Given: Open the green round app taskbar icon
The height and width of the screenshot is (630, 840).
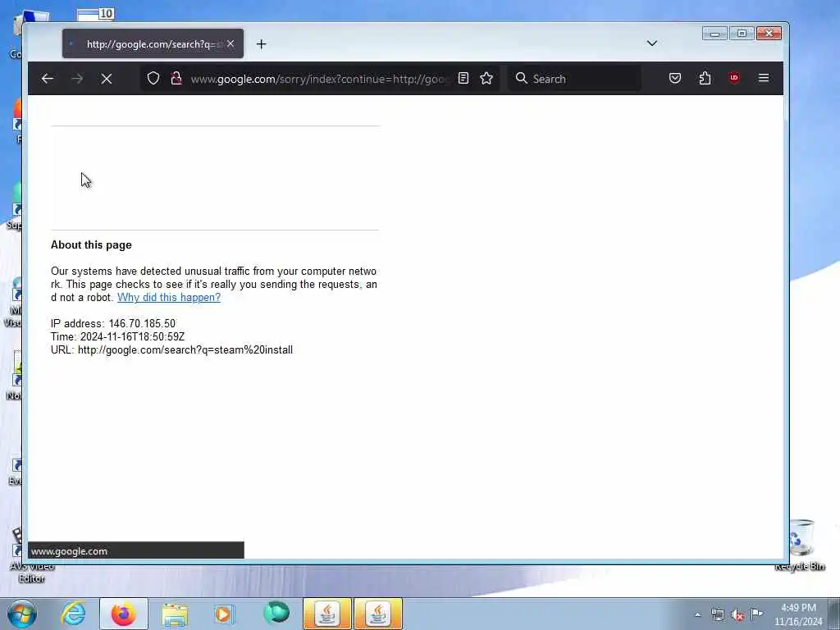Looking at the screenshot, I should click(x=276, y=614).
